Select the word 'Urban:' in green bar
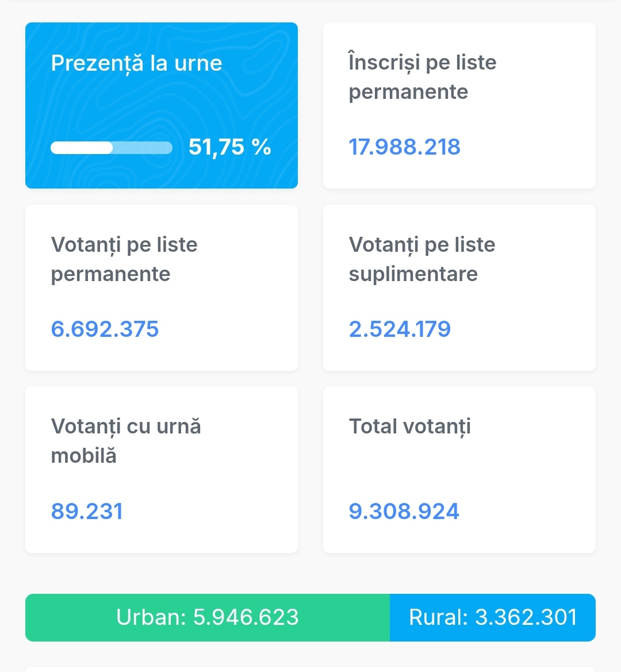 tap(151, 617)
